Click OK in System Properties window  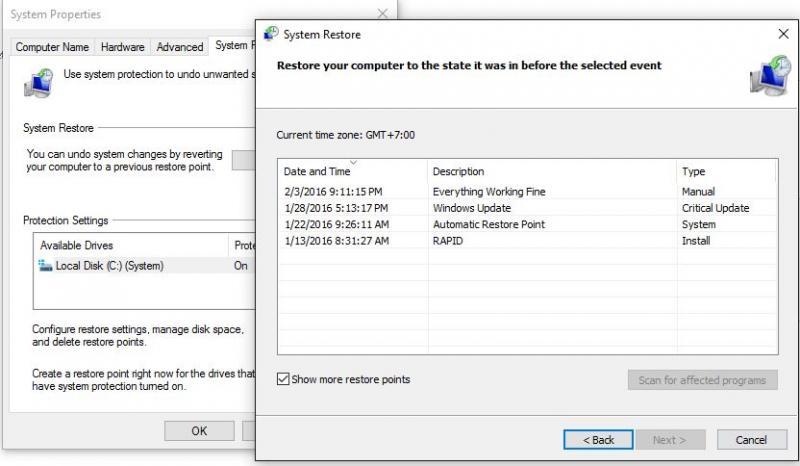pyautogui.click(x=199, y=431)
